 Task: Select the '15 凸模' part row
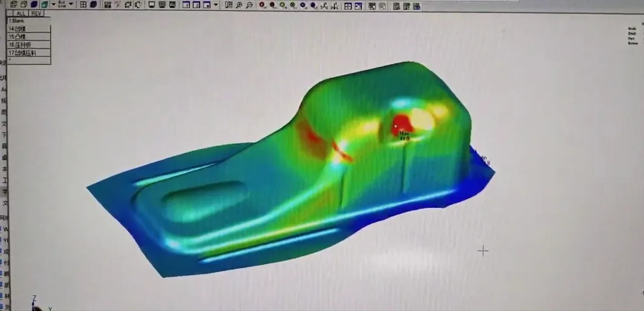[29, 36]
